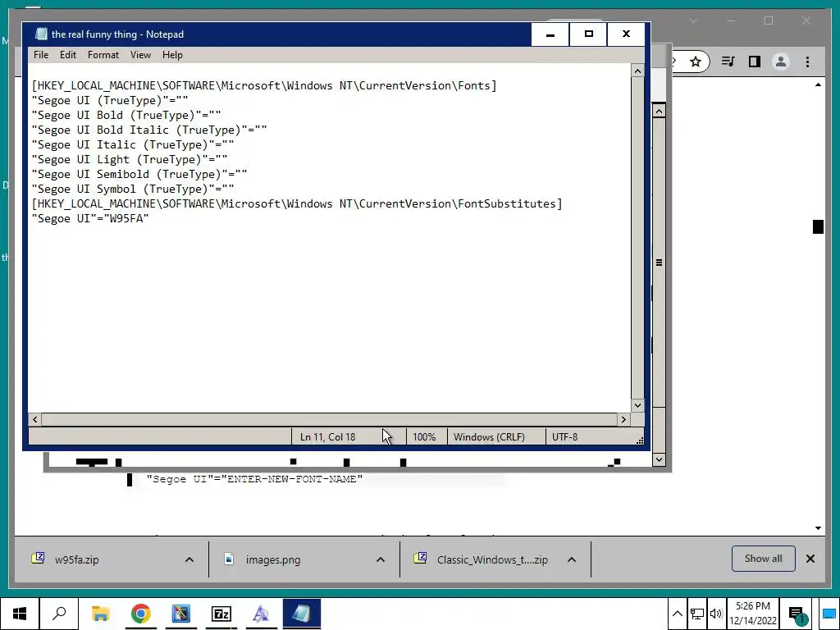Expand options for w95fa.zip download

click(x=189, y=559)
